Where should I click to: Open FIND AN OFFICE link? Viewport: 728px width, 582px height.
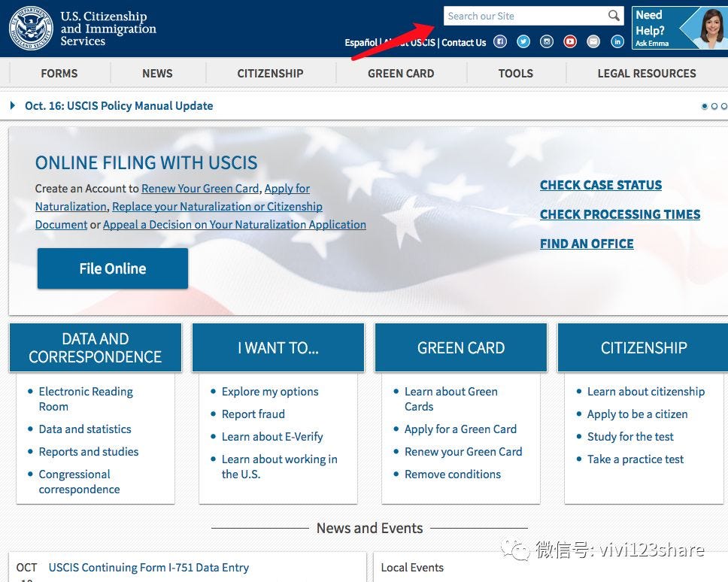coord(587,244)
